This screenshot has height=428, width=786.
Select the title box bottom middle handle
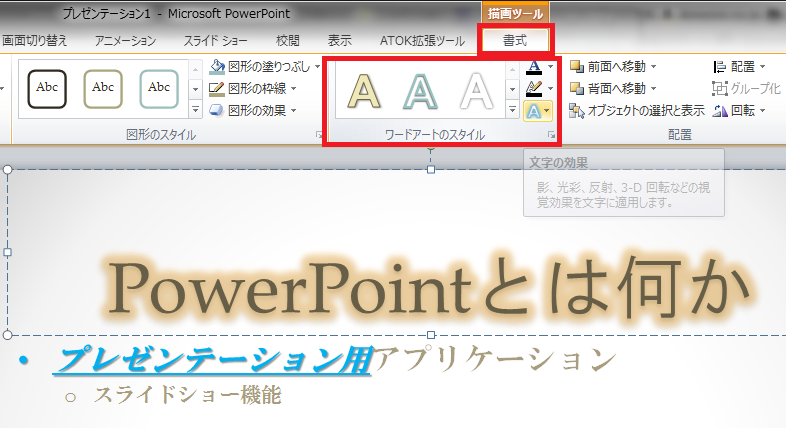pos(431,335)
